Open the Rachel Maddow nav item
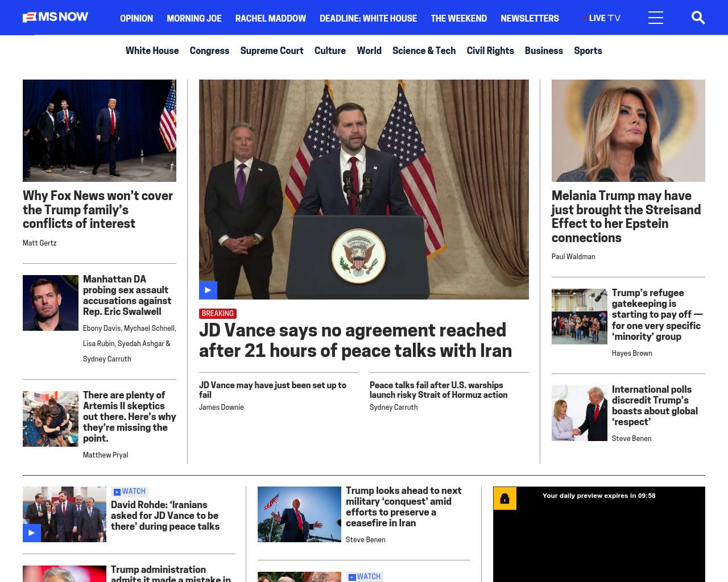This screenshot has height=582, width=728. pos(271,18)
